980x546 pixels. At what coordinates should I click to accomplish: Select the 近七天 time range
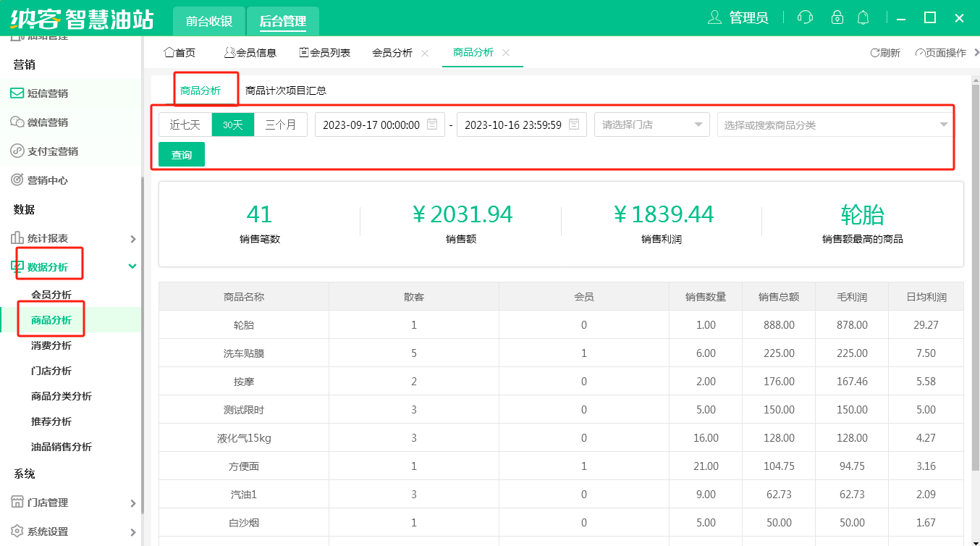pos(185,125)
